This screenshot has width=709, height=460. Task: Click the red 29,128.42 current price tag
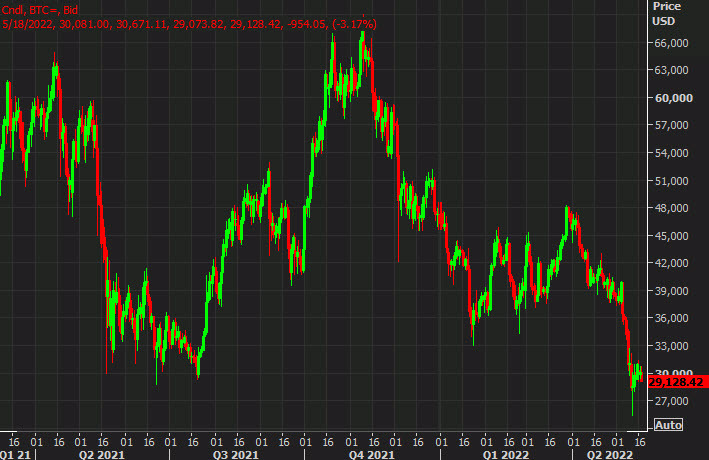(x=678, y=382)
